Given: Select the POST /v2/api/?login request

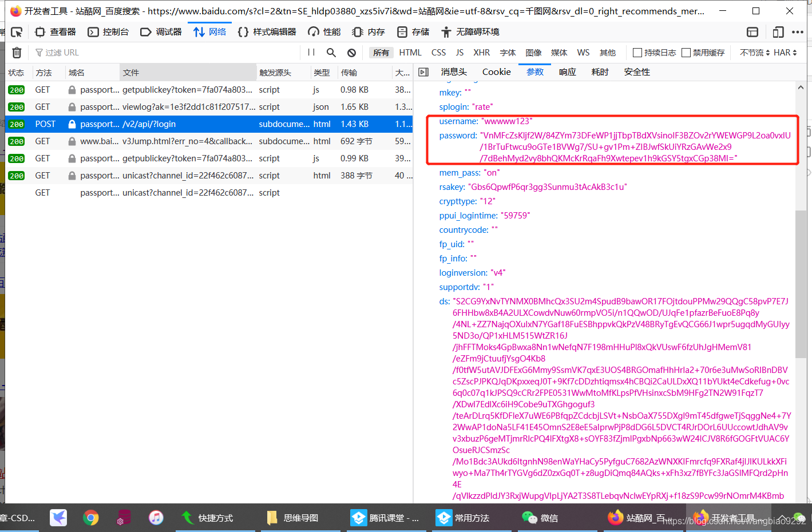Looking at the screenshot, I should coord(209,124).
